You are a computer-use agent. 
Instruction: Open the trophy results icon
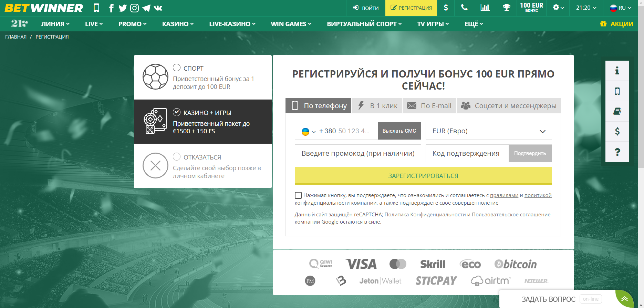506,8
